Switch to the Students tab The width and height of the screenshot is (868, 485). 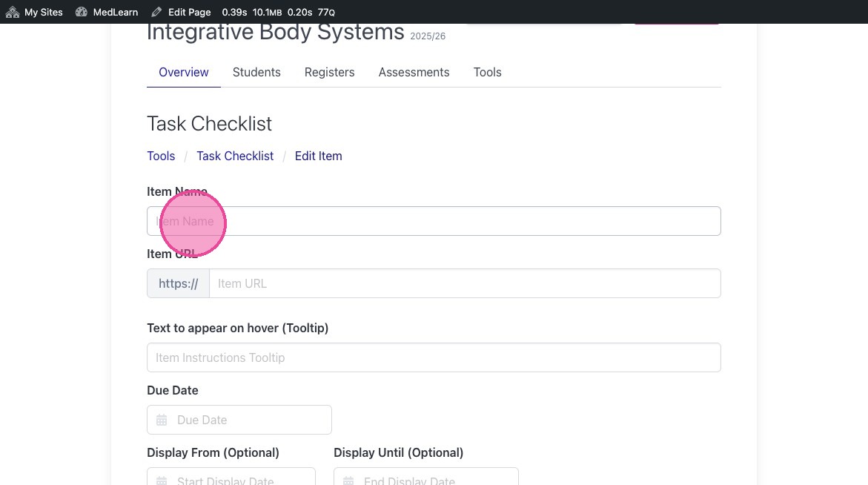coord(256,72)
